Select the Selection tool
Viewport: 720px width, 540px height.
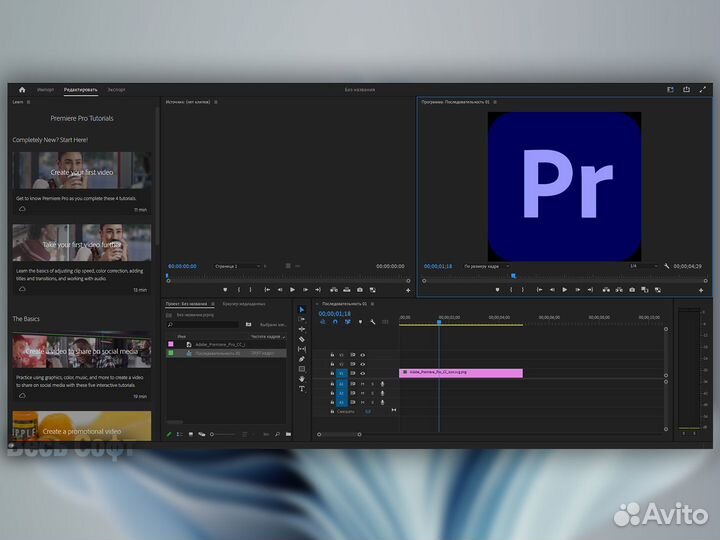click(x=302, y=310)
